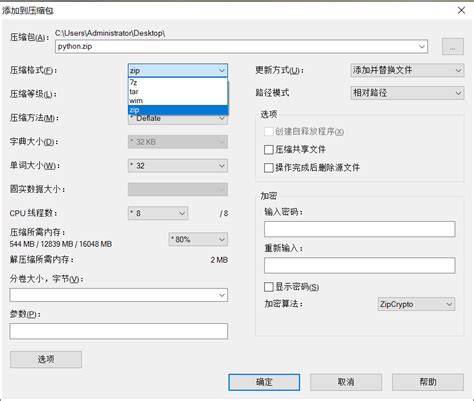Expand the 单词大小 dropdown

(178, 166)
